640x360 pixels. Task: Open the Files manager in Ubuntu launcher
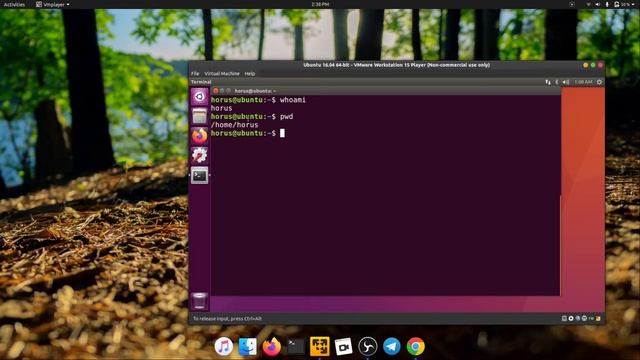click(x=200, y=116)
